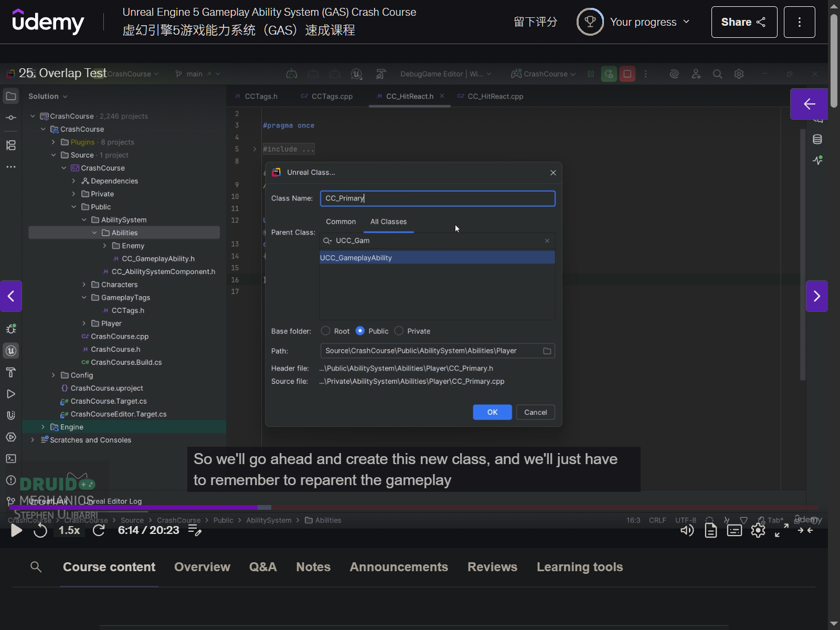
Task: Expand the Enemy folder
Action: [104, 246]
